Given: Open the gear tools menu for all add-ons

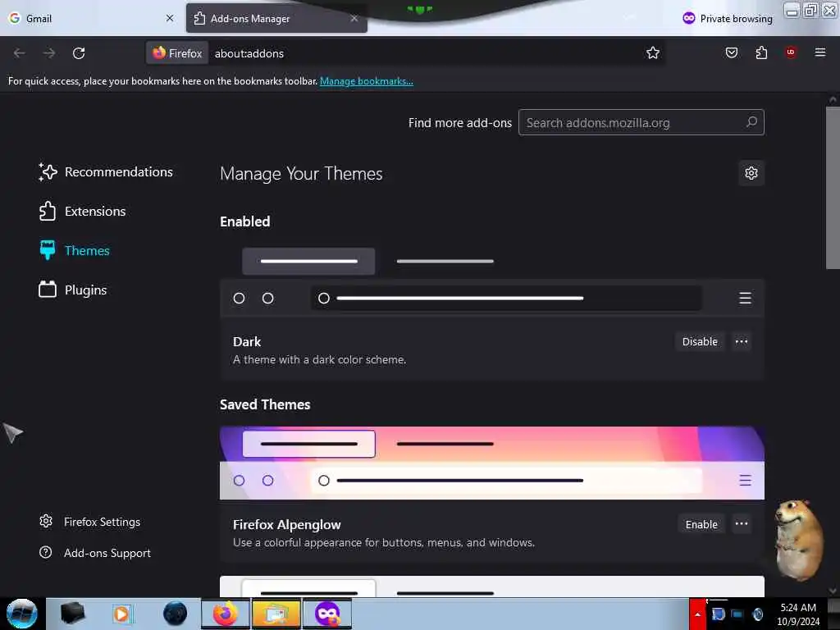Looking at the screenshot, I should (751, 173).
